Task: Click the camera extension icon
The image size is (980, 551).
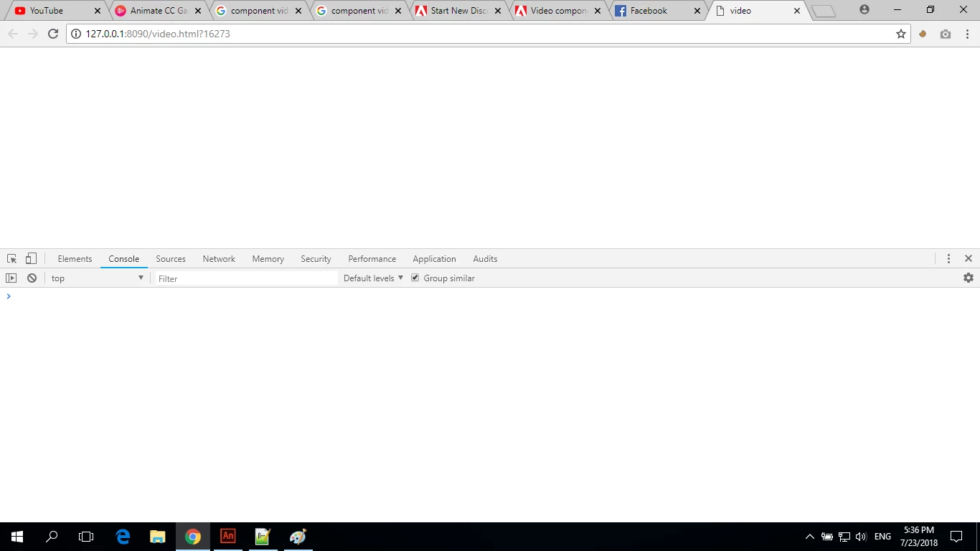Action: (x=946, y=34)
